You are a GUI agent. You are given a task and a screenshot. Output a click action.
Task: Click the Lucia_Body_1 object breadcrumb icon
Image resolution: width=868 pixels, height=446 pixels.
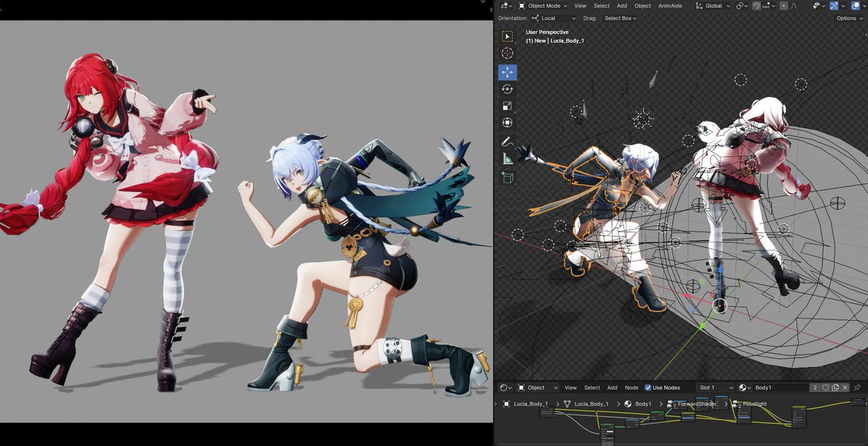tap(506, 404)
